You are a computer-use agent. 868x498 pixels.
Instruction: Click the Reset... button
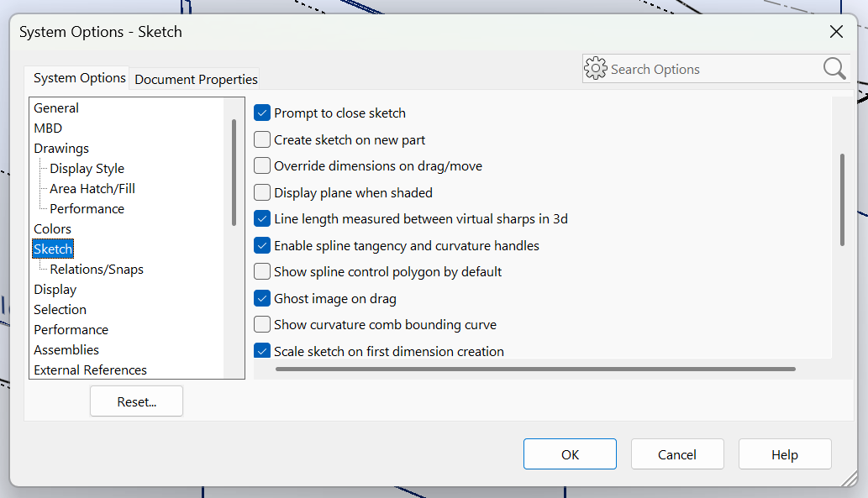click(x=137, y=401)
